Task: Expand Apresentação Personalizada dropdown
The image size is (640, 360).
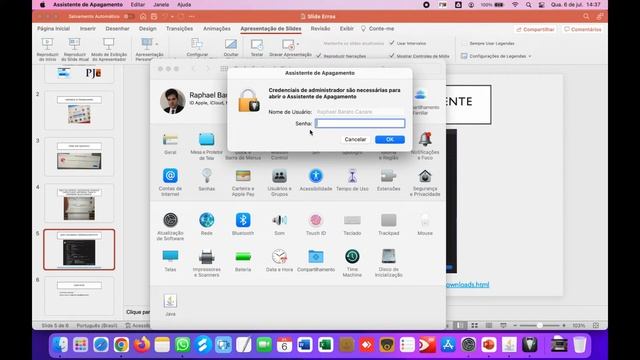Action: [x=157, y=44]
